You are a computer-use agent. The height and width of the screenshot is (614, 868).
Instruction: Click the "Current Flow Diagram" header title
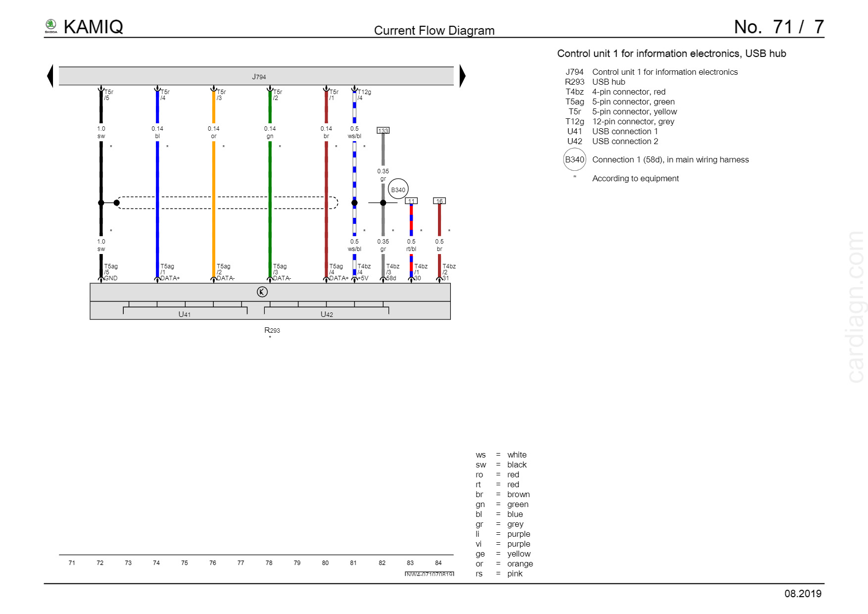(x=434, y=31)
